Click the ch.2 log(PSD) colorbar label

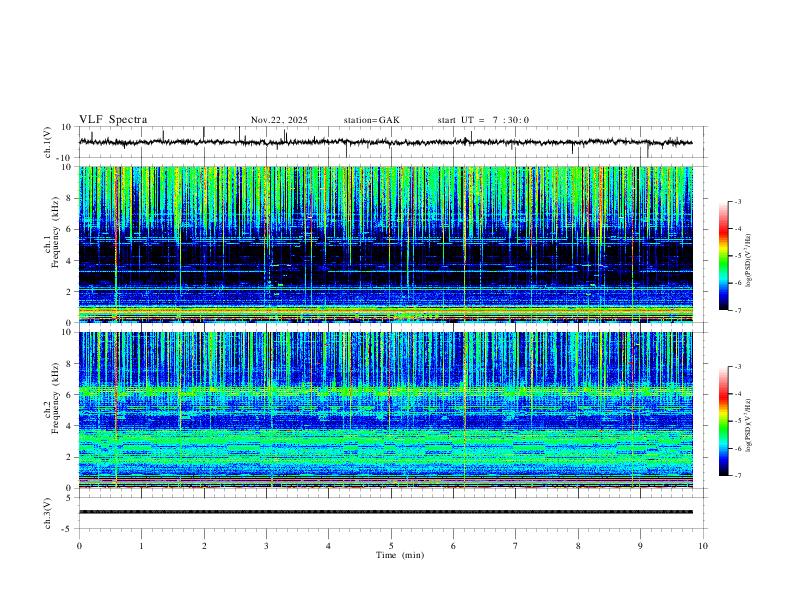pos(748,425)
